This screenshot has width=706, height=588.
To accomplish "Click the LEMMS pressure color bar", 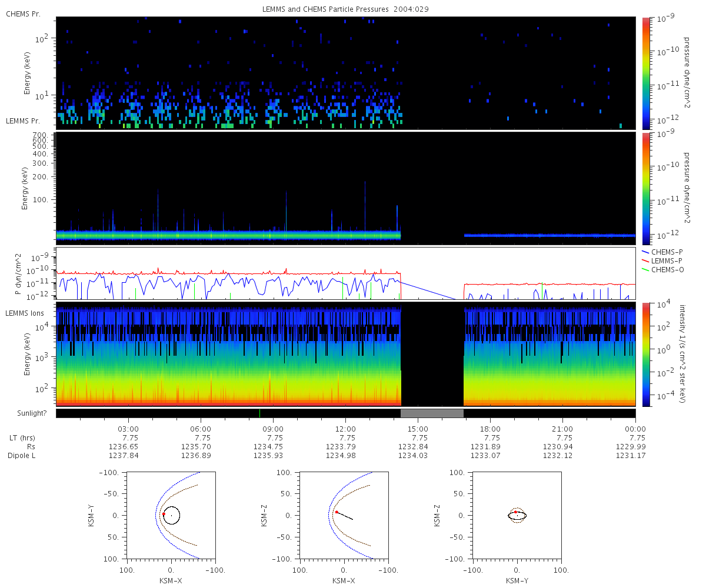I will click(x=646, y=189).
